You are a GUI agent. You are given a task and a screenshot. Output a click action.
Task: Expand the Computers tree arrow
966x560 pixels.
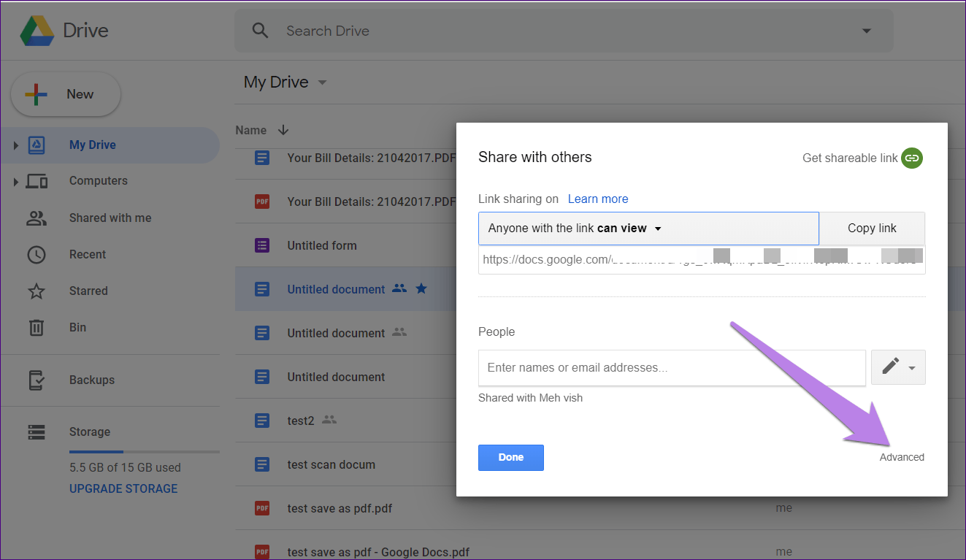(15, 181)
